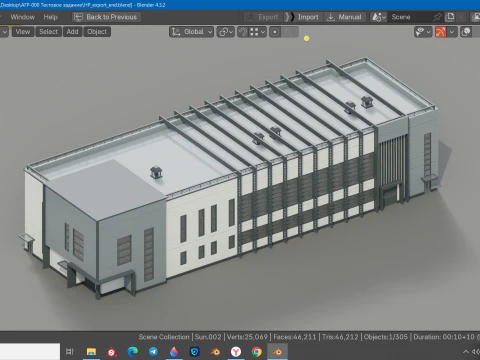Select the active Blender taskbar icon
Image resolution: width=480 pixels, height=360 pixels.
coord(277,351)
